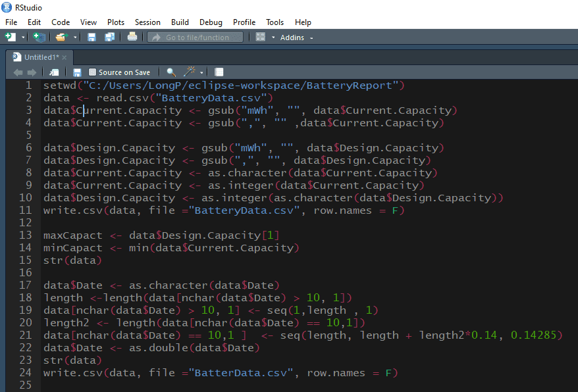Expand the recent files dropdown arrow
The height and width of the screenshot is (392, 578).
(x=75, y=37)
